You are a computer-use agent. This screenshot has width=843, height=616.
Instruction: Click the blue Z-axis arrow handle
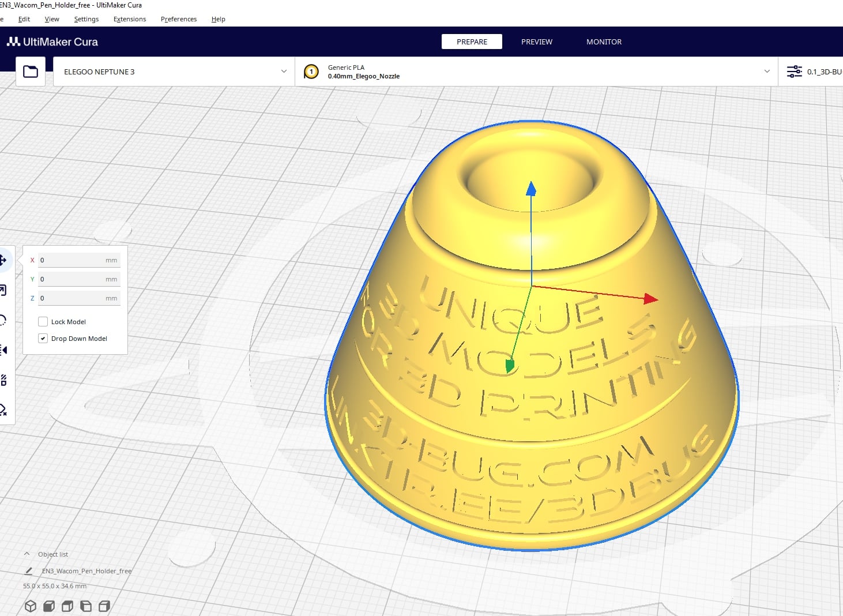[531, 188]
